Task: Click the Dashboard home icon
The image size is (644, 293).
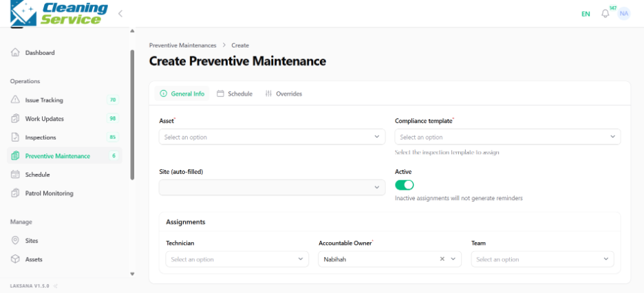Action: (x=15, y=52)
